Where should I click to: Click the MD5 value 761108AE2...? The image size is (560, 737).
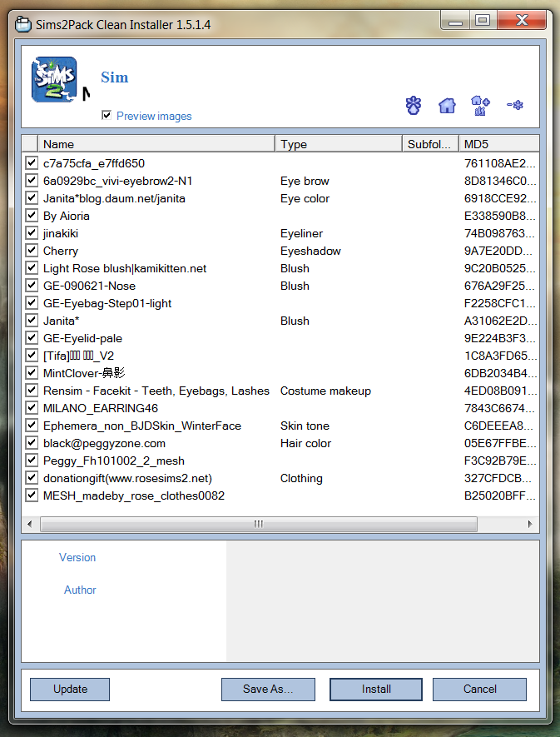pos(500,163)
